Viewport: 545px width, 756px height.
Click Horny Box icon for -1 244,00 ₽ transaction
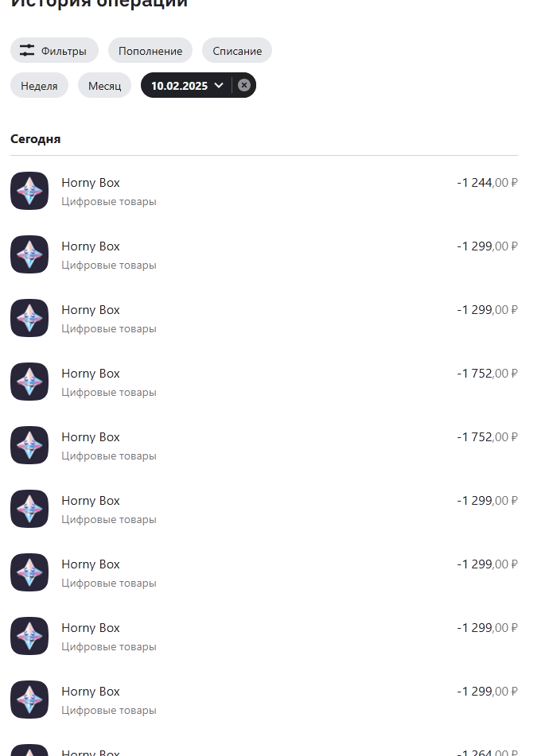pyautogui.click(x=29, y=191)
